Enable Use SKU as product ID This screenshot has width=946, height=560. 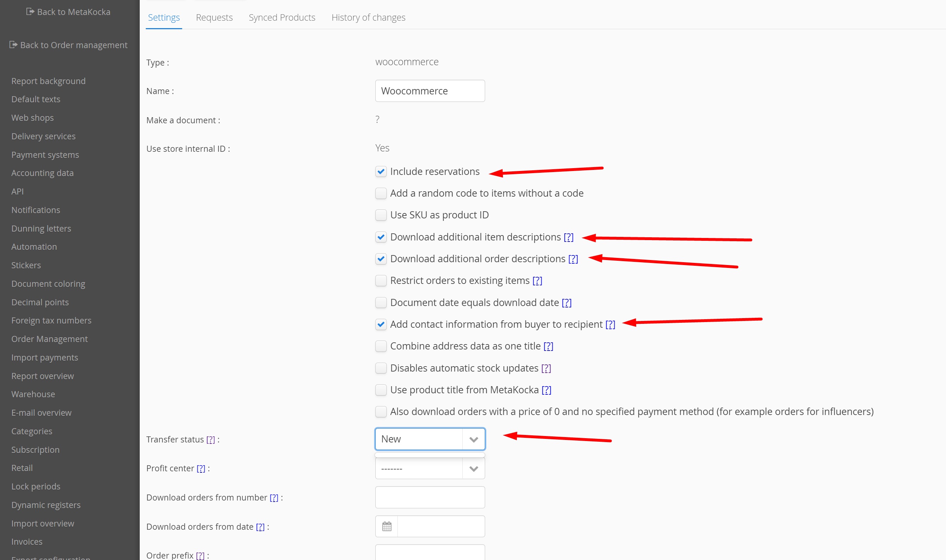[x=381, y=215]
